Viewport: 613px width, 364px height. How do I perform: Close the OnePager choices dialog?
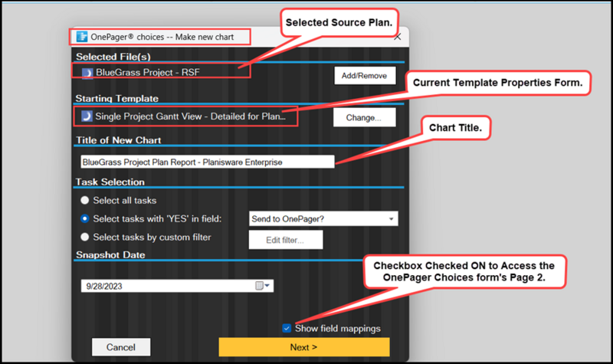click(398, 37)
